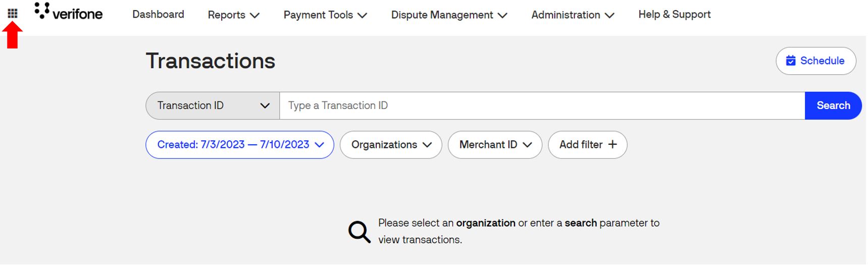Select the Transaction ID search type label
The width and height of the screenshot is (868, 267).
[x=190, y=106]
